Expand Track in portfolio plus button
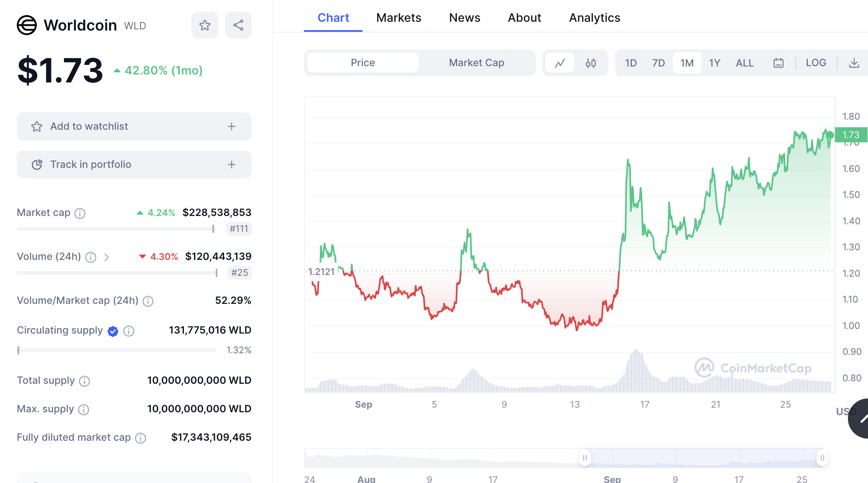Screen dimensions: 868x483 click(232, 164)
